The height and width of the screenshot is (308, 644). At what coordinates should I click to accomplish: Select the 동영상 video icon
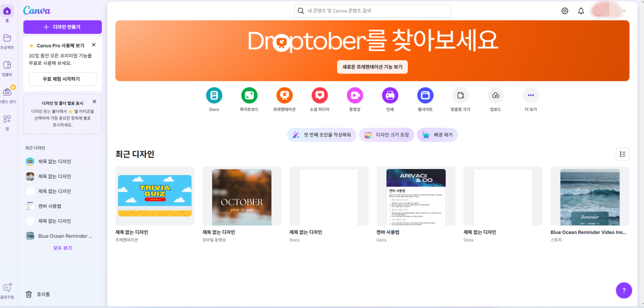355,96
